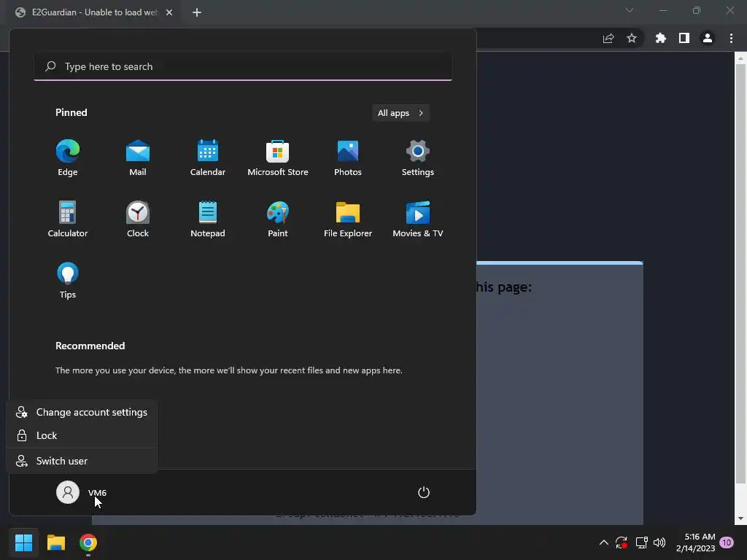The width and height of the screenshot is (747, 560).
Task: Click the Windows Start button on taskbar
Action: [23, 542]
